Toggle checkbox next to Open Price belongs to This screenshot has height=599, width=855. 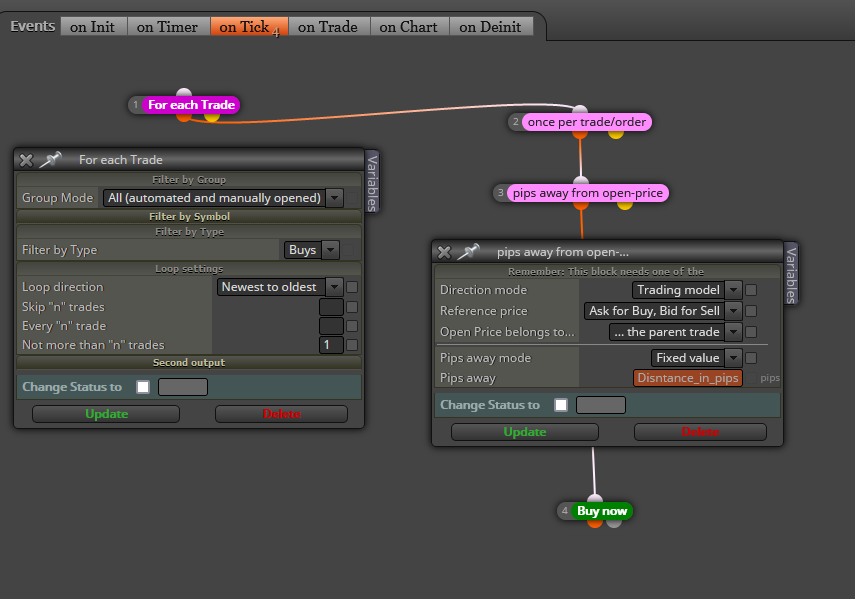(x=751, y=332)
